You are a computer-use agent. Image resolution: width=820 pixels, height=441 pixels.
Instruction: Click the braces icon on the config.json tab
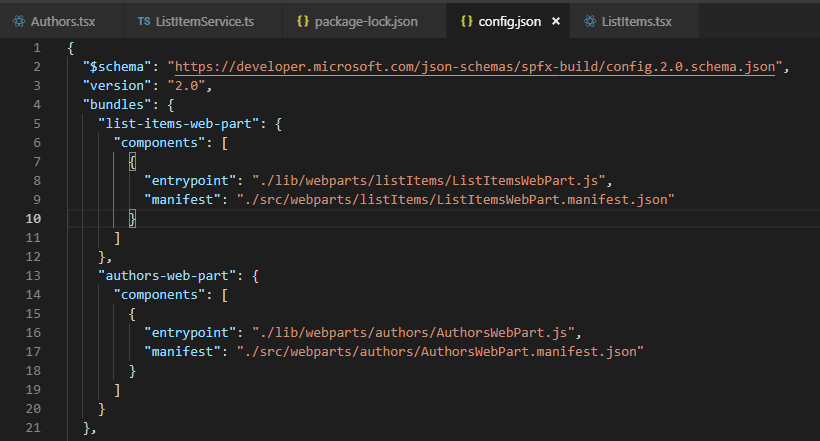466,21
